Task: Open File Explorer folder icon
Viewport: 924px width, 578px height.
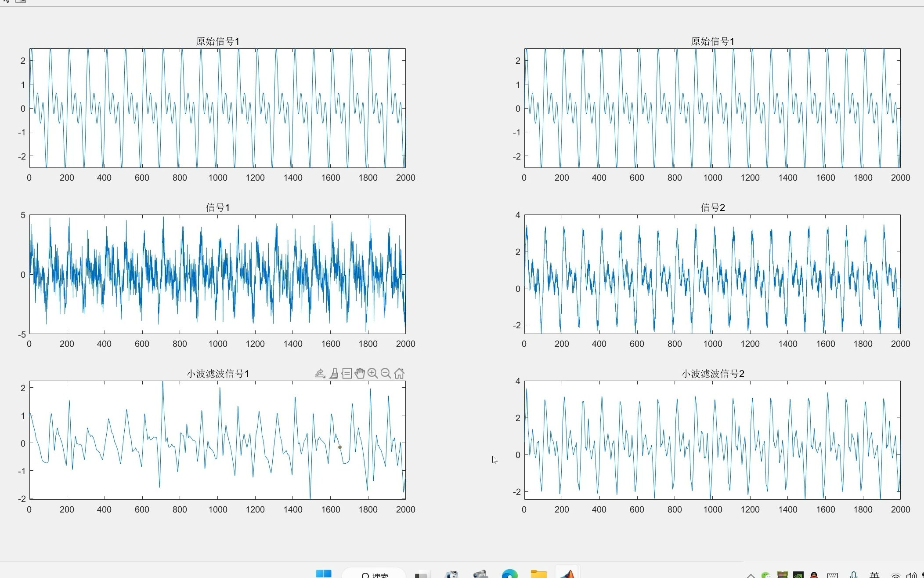Action: coord(538,574)
